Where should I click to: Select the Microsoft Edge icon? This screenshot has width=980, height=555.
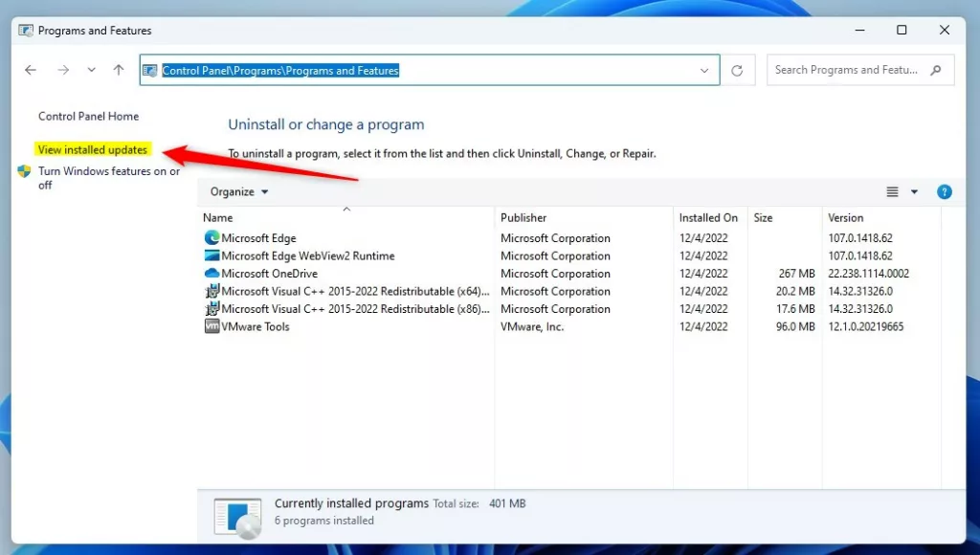(x=212, y=237)
